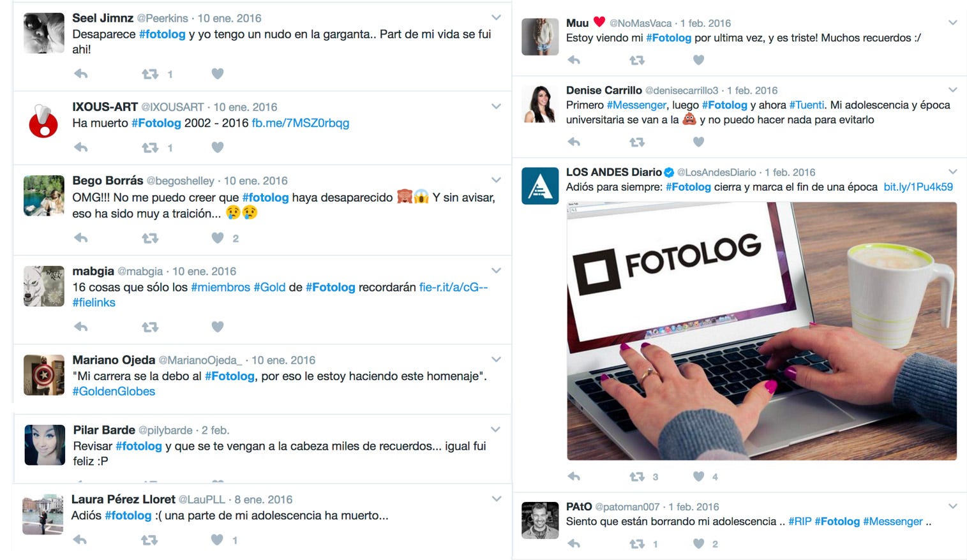This screenshot has width=967, height=560.
Task: Open the #GoldenGlobes hashtag
Action: point(114,392)
